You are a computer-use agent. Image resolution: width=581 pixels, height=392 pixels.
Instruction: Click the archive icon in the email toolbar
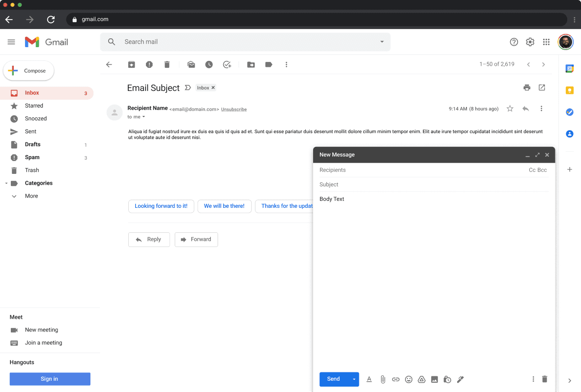click(132, 65)
